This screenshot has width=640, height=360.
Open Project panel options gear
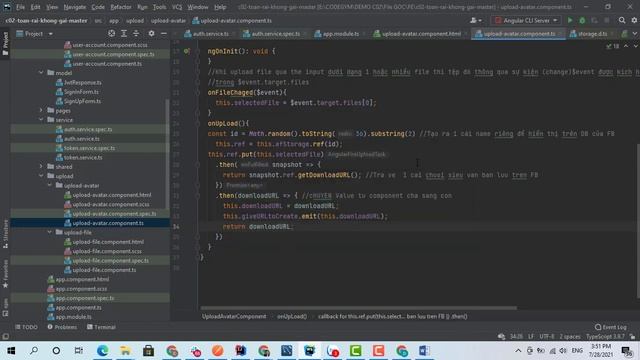[x=151, y=33]
